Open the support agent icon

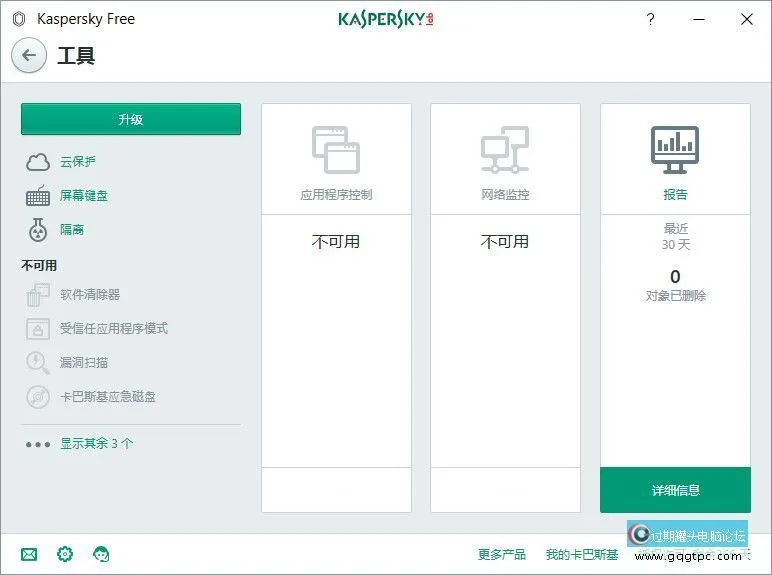[101, 554]
